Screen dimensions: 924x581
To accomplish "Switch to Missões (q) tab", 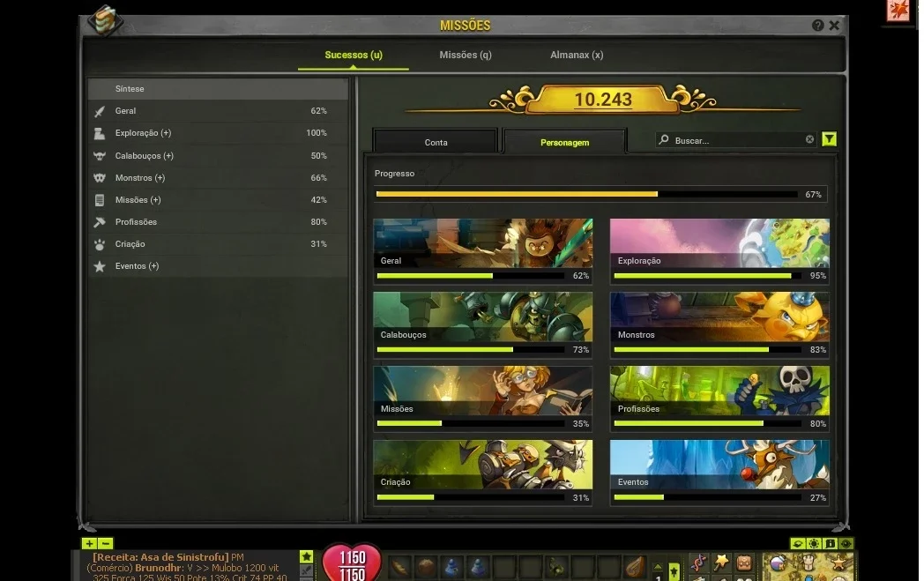I will 466,55.
